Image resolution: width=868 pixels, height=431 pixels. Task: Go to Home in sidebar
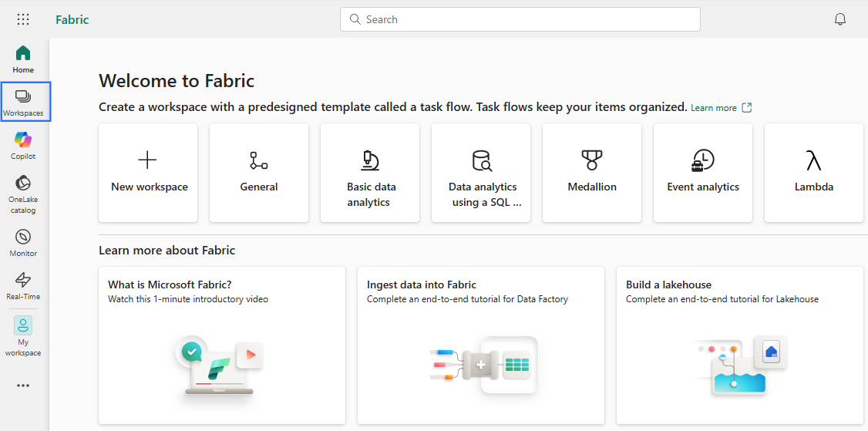(x=23, y=59)
